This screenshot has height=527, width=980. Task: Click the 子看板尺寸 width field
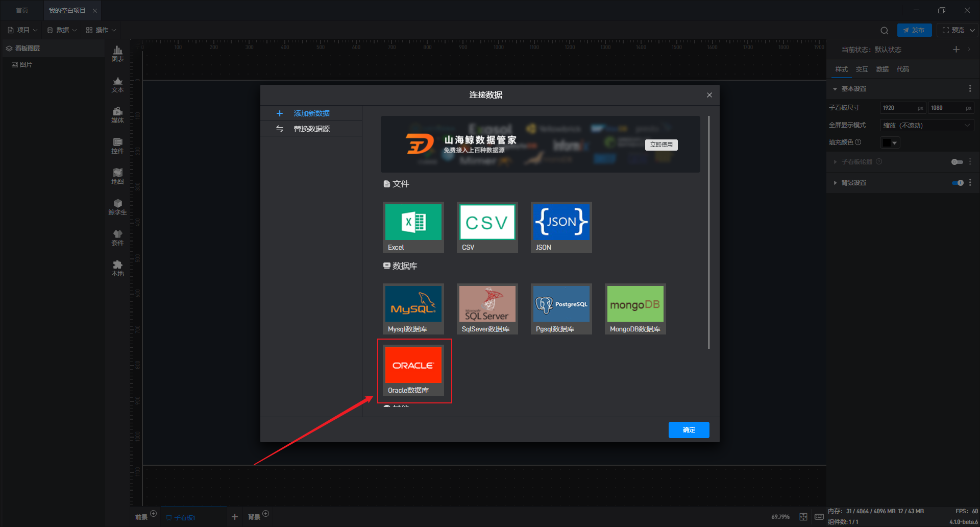[x=902, y=108]
